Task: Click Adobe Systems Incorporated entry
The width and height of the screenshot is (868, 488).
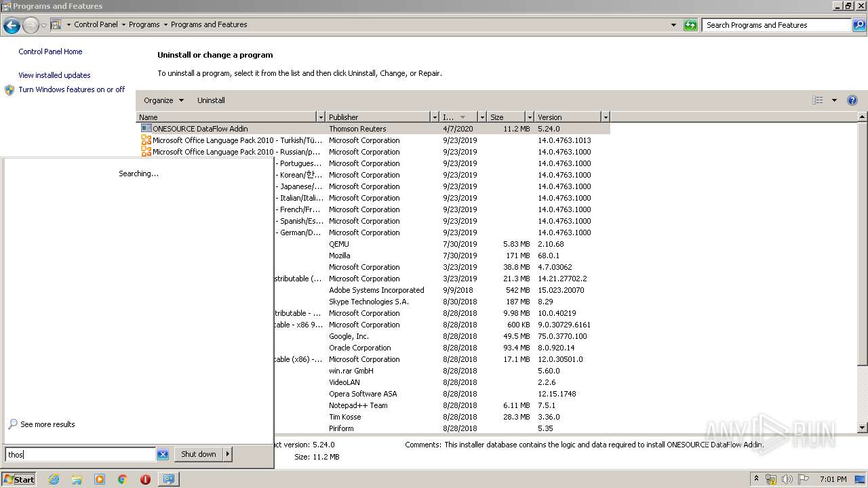Action: [376, 290]
